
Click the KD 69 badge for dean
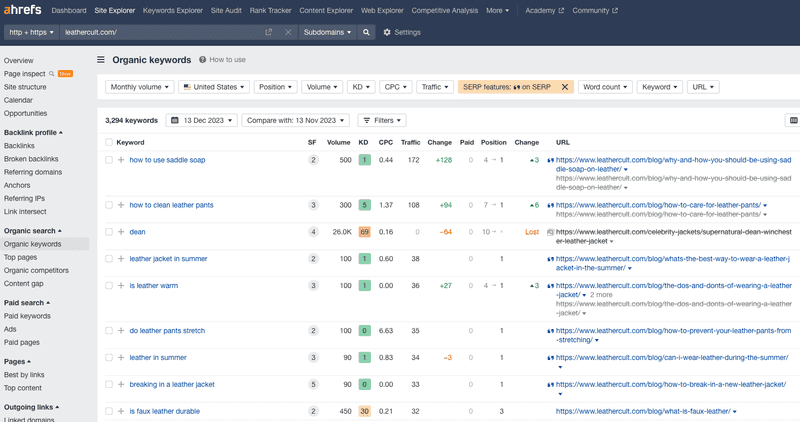point(364,232)
